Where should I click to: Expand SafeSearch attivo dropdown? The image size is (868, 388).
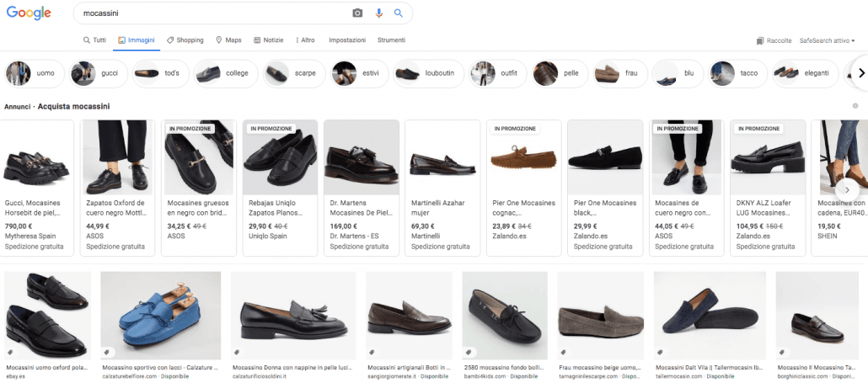coord(827,41)
